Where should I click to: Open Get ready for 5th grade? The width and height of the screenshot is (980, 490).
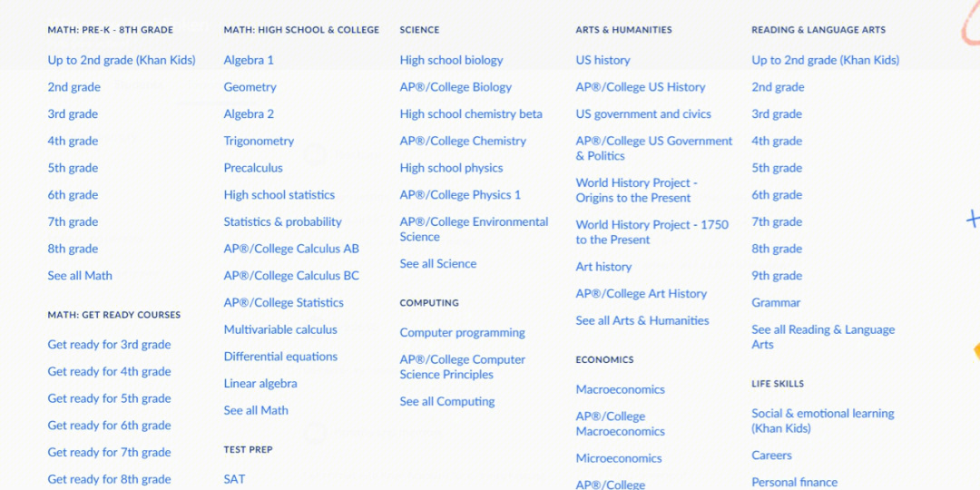(109, 398)
